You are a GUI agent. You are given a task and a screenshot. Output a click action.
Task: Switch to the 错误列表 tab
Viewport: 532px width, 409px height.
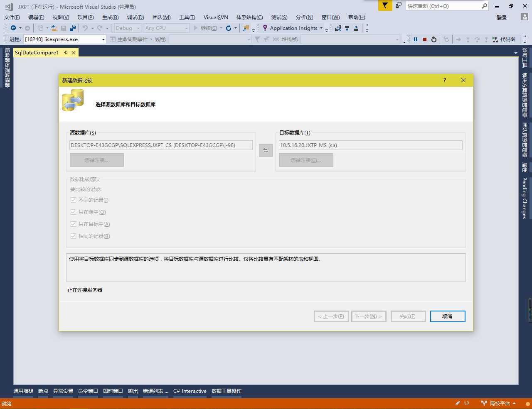155,391
